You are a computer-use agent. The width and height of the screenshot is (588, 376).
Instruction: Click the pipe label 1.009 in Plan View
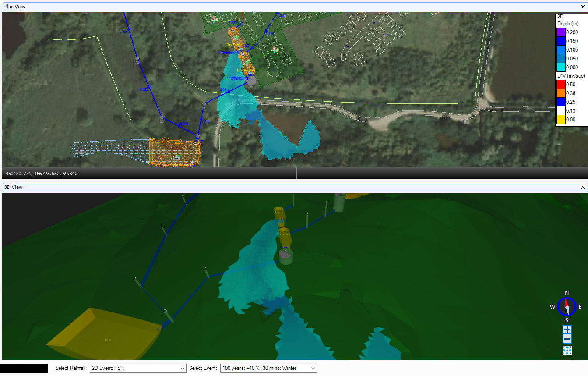coord(222,89)
